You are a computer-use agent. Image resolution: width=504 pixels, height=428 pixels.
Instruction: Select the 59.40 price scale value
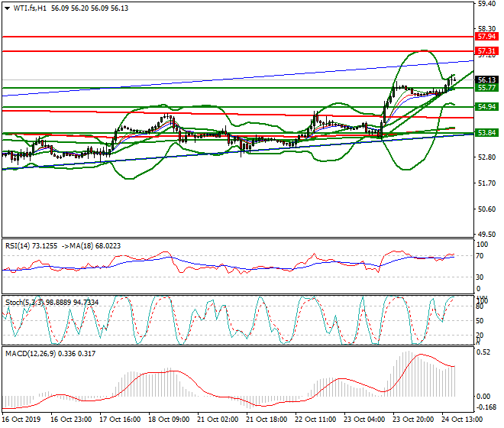point(486,4)
